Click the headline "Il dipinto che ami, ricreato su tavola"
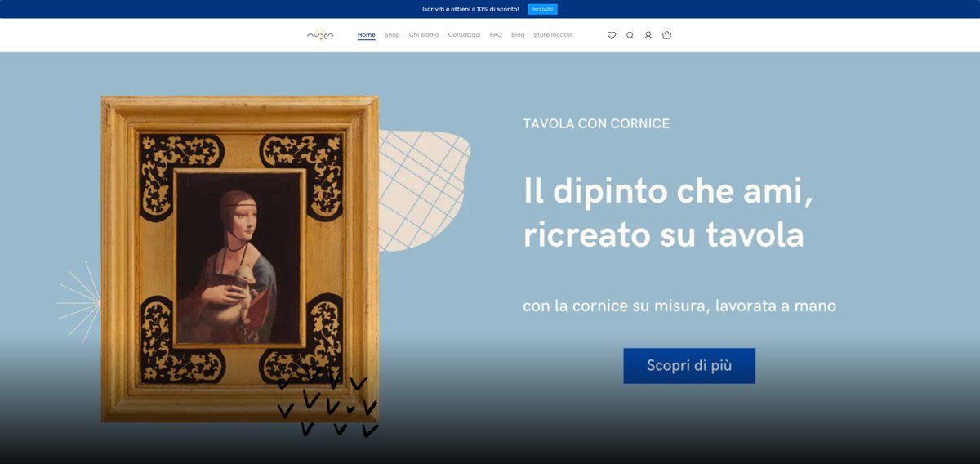The width and height of the screenshot is (980, 464). click(668, 213)
